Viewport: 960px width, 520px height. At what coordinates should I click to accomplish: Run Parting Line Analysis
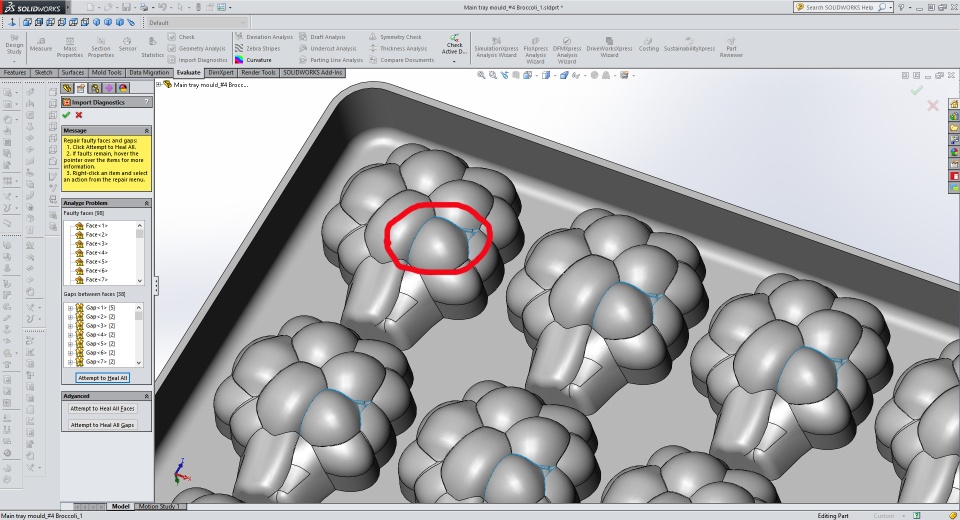point(331,60)
